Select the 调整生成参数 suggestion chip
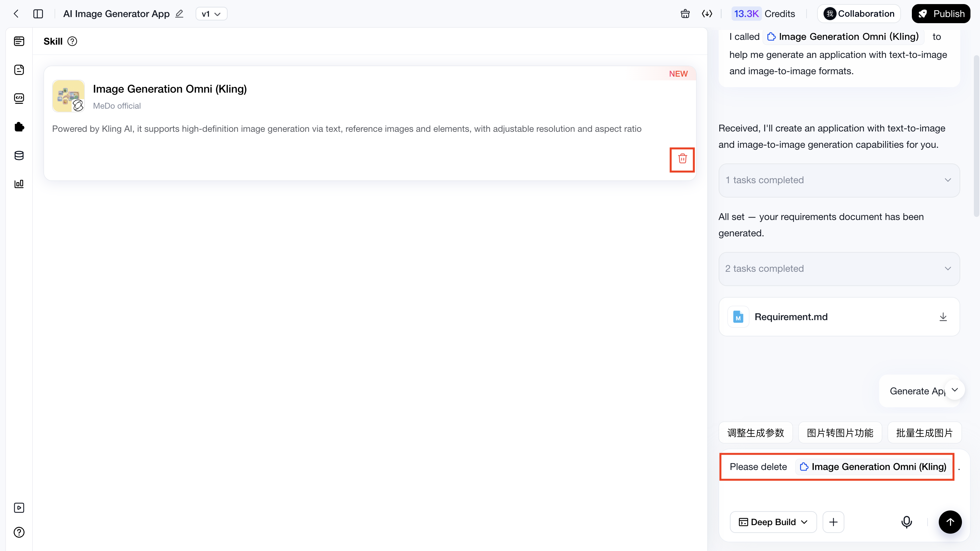The image size is (980, 551). click(755, 433)
